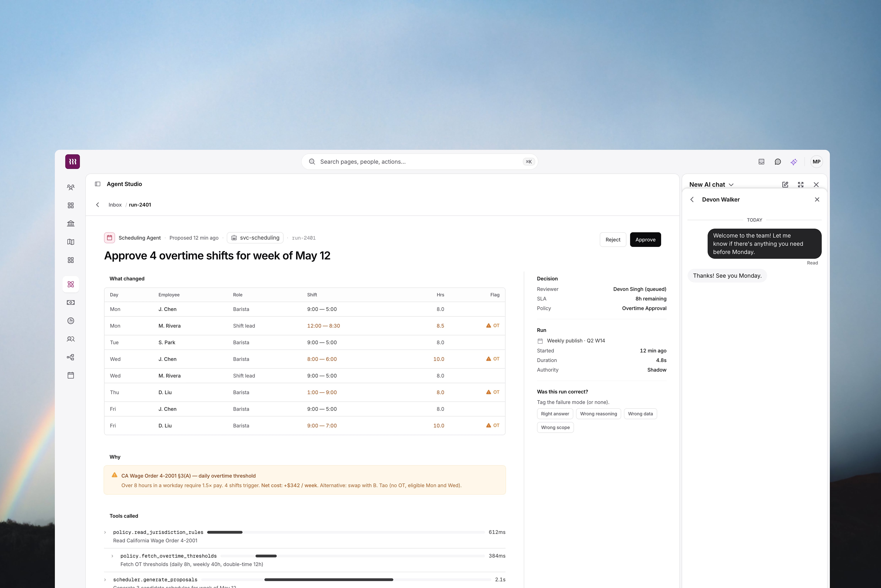Viewport: 881px width, 588px height.
Task: Click the warning icon in the CA Wage Order notice
Action: pos(114,475)
